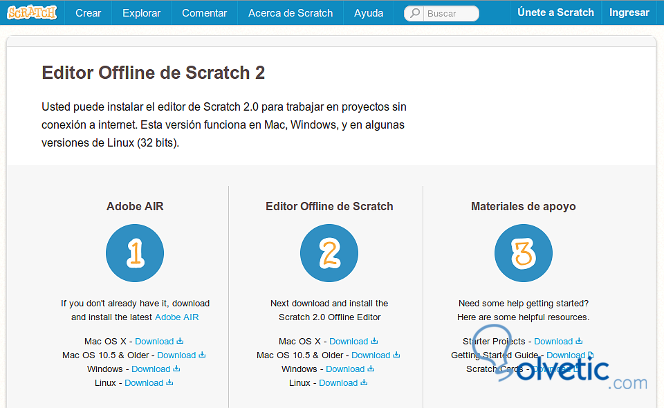Click the magnifier icon in the search box
Viewport: 664px width, 408px height.
(x=415, y=13)
